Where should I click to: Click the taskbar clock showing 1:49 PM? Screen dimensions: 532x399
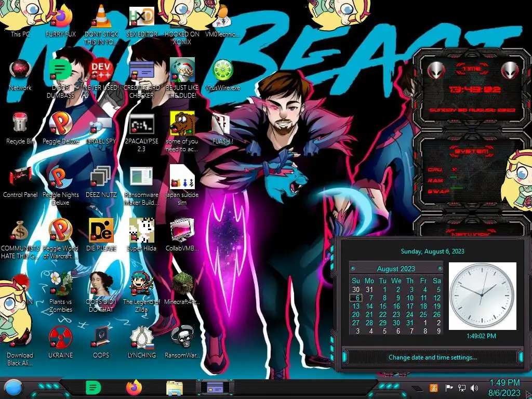[504, 388]
